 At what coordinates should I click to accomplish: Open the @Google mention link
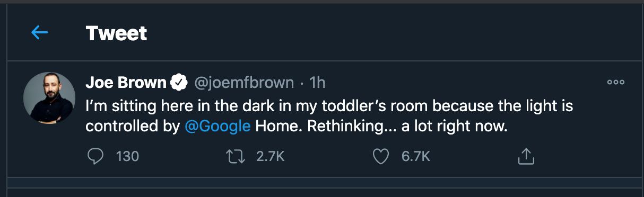pyautogui.click(x=217, y=127)
